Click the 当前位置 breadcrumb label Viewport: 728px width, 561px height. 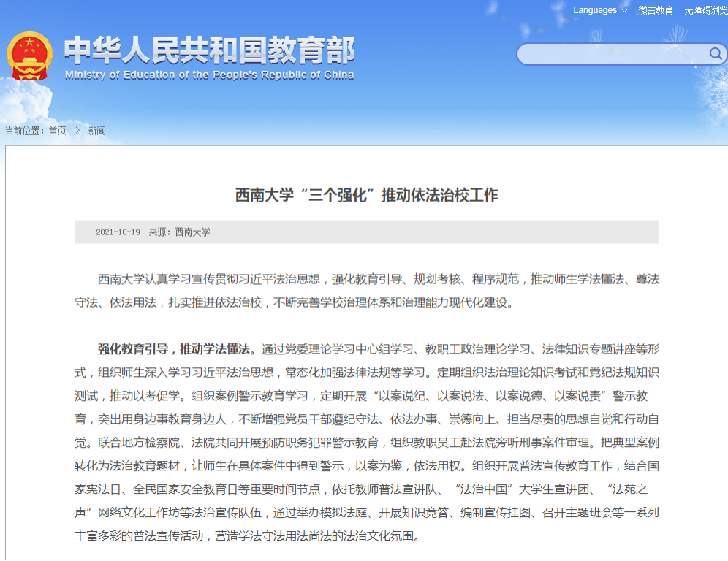pos(25,131)
